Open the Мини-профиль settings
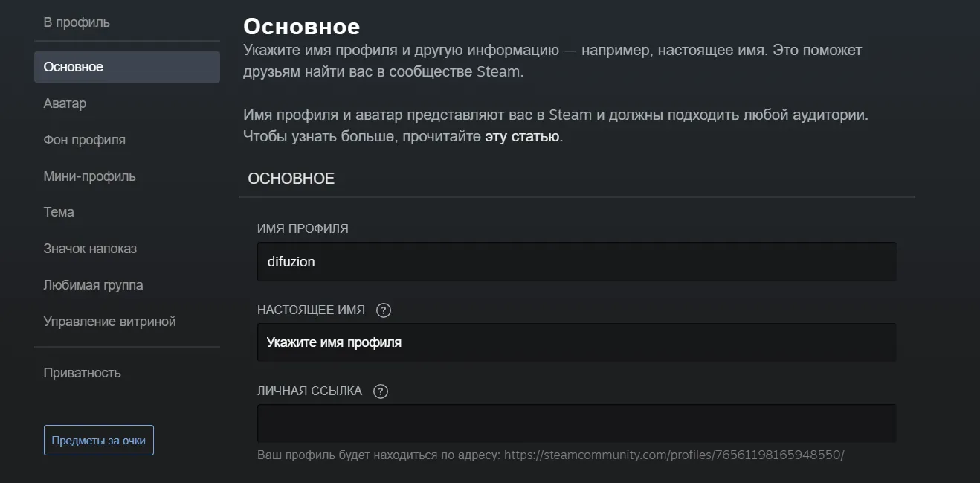Viewport: 980px width, 483px height. 88,176
